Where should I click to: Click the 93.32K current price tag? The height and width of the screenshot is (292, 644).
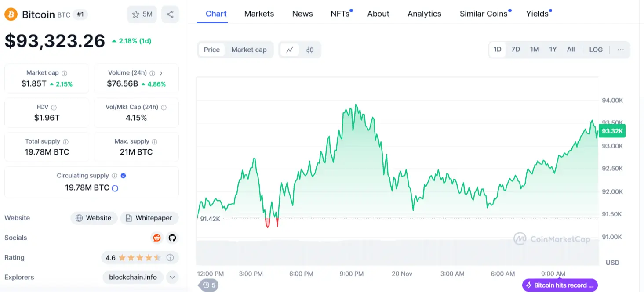click(612, 131)
